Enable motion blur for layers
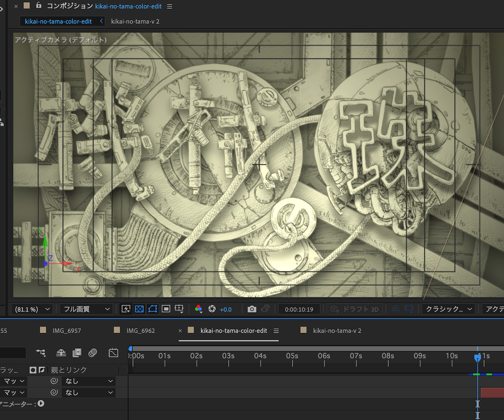The width and height of the screenshot is (504, 420). 93,353
